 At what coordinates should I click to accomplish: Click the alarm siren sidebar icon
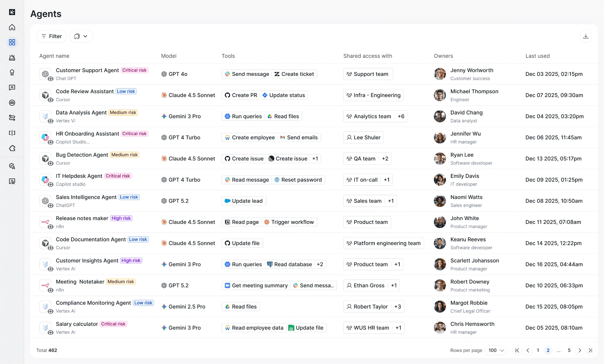(12, 58)
